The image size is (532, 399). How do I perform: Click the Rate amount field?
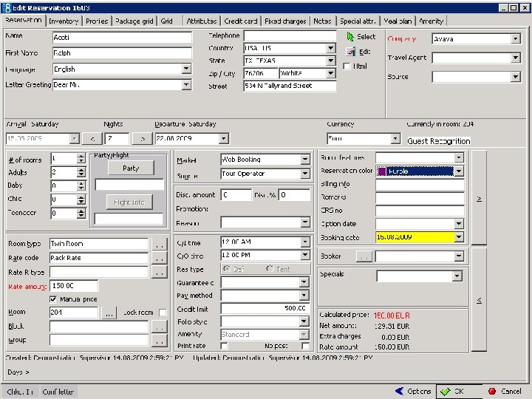(x=74, y=286)
